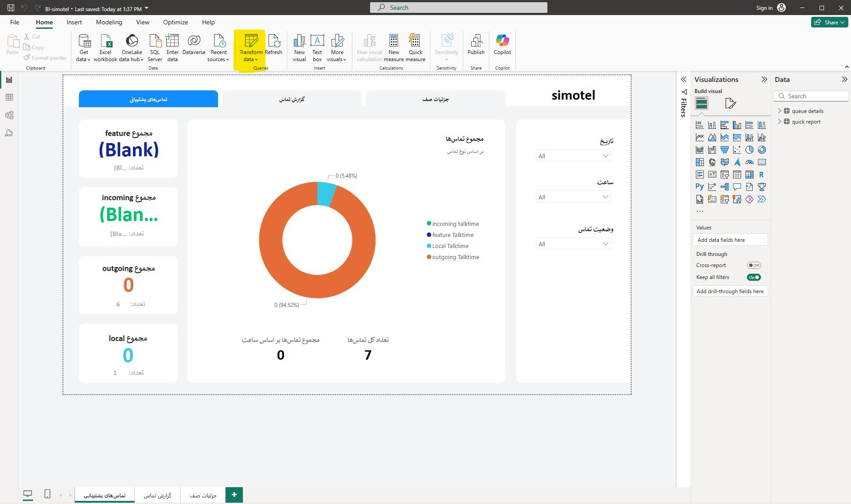851x504 pixels.
Task: Add a new report page
Action: (234, 495)
